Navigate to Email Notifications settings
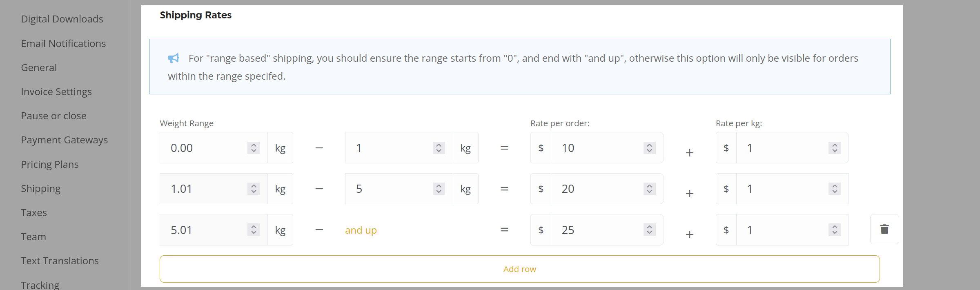This screenshot has width=980, height=290. click(x=63, y=43)
